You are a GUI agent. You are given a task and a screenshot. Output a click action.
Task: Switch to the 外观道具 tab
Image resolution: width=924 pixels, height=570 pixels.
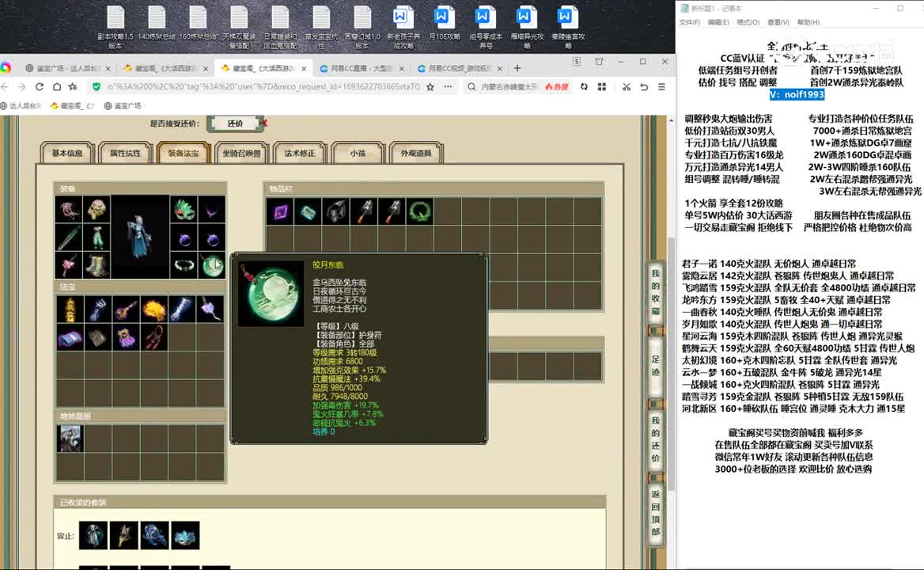(415, 154)
